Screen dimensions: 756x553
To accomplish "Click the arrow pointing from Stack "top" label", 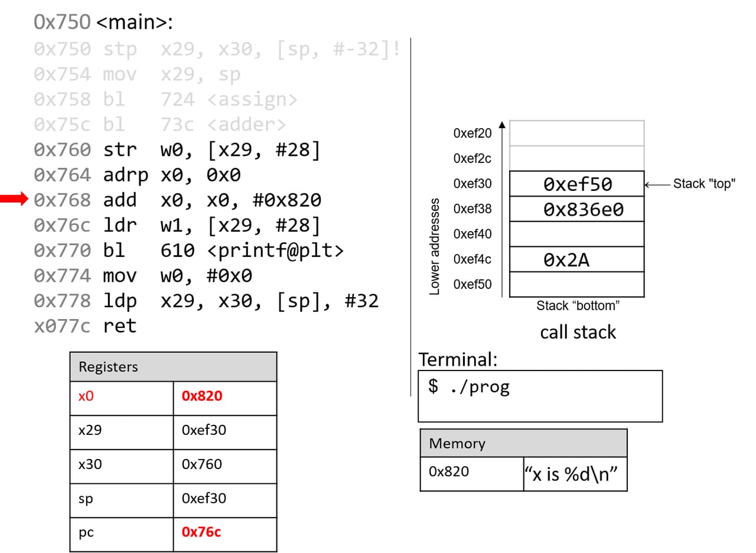I will point(657,184).
